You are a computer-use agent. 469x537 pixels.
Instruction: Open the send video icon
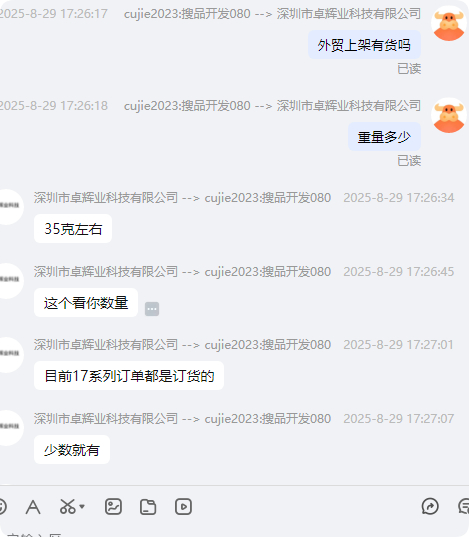tap(183, 507)
